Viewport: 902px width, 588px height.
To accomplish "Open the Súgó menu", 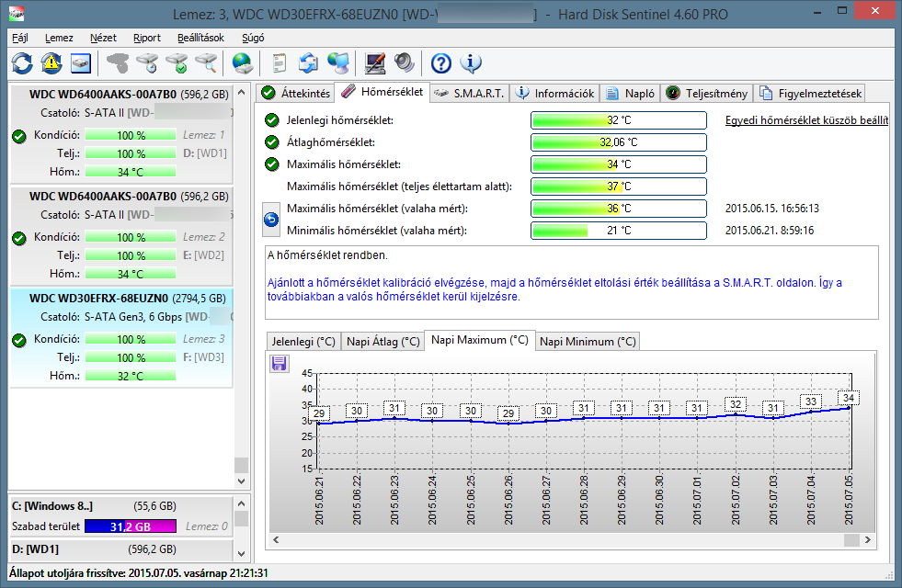I will (253, 38).
